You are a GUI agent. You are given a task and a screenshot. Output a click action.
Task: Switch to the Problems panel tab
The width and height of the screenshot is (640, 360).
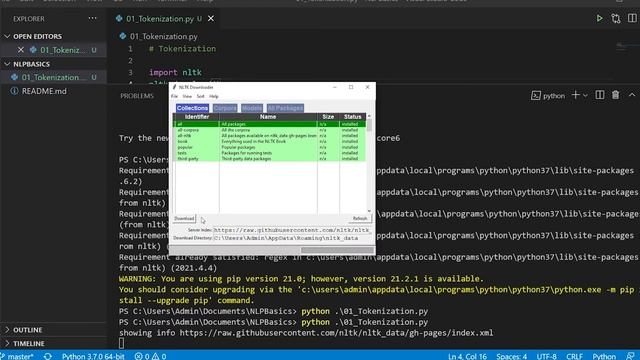(x=137, y=96)
